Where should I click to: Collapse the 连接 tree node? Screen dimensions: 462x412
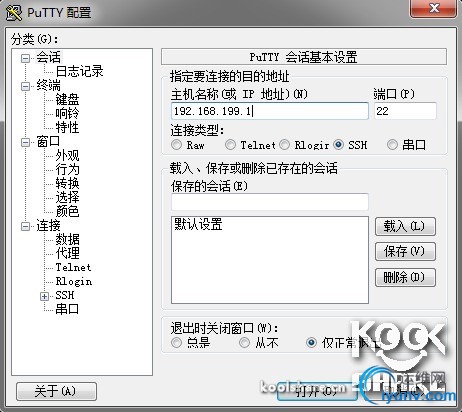(x=25, y=227)
